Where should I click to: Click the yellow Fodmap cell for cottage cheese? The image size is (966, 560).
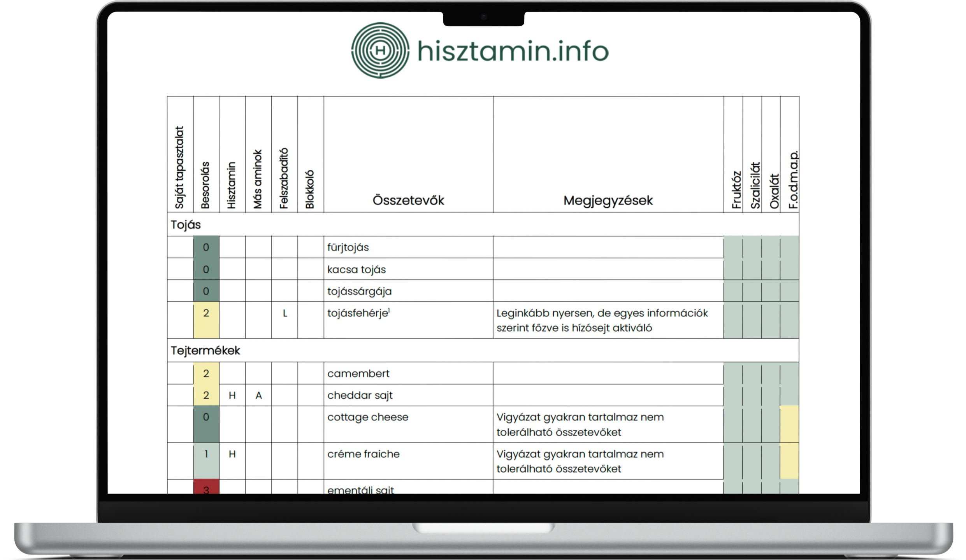pos(789,424)
